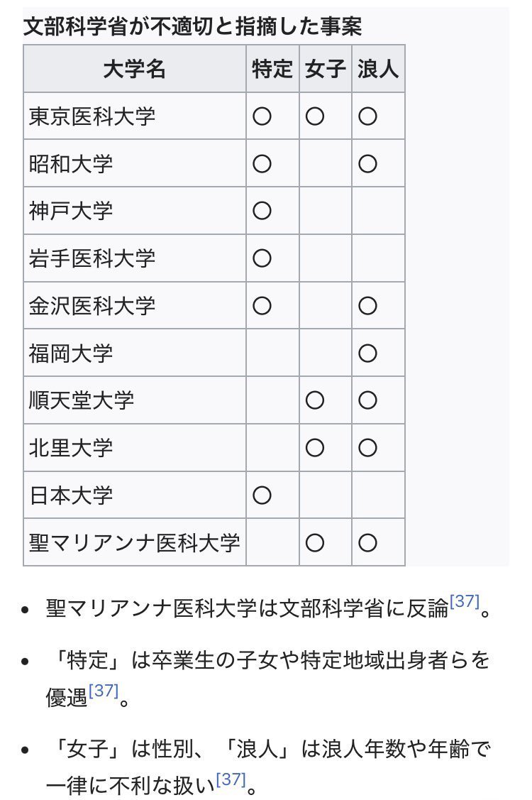Screen dimensions: 532x800
Task: Click the 大学名 column header
Action: click(135, 69)
